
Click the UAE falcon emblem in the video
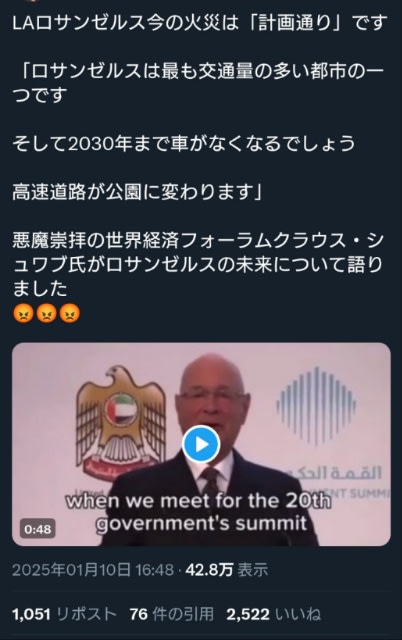(121, 422)
